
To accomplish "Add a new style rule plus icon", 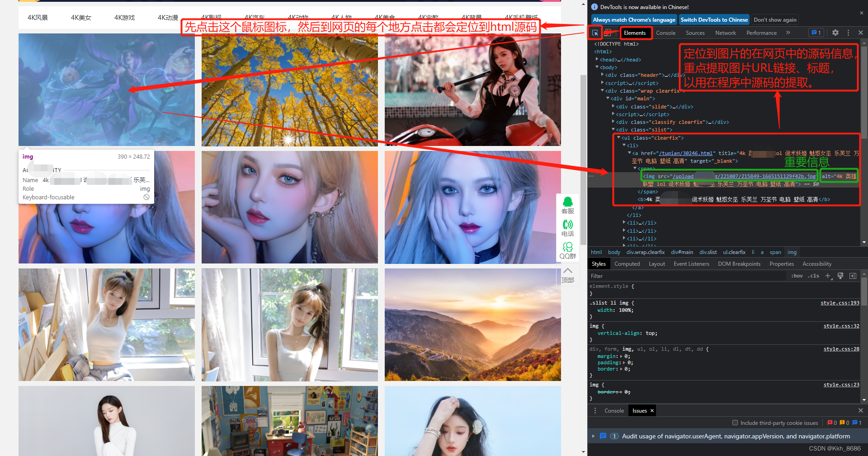I will coord(828,276).
